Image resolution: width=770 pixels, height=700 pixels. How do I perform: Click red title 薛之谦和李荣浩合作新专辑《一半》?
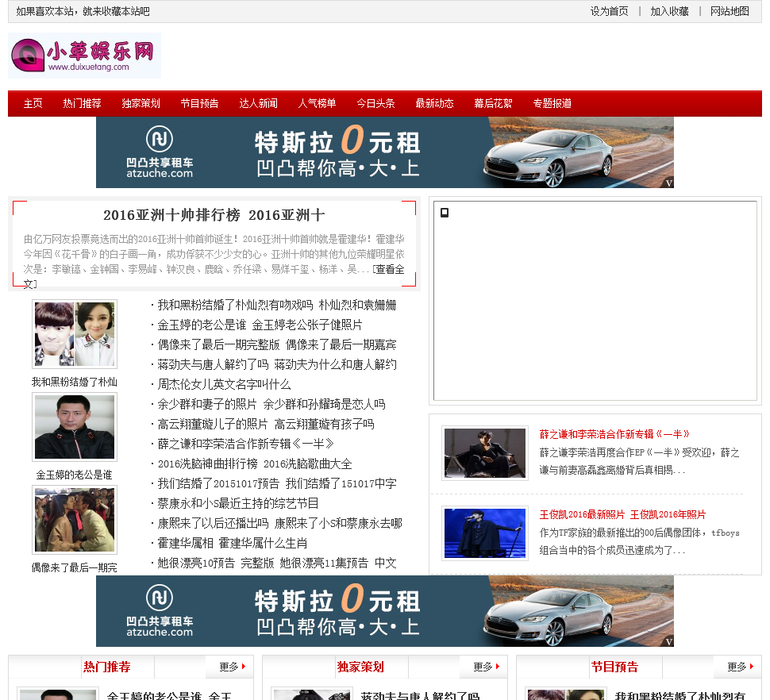(x=614, y=434)
